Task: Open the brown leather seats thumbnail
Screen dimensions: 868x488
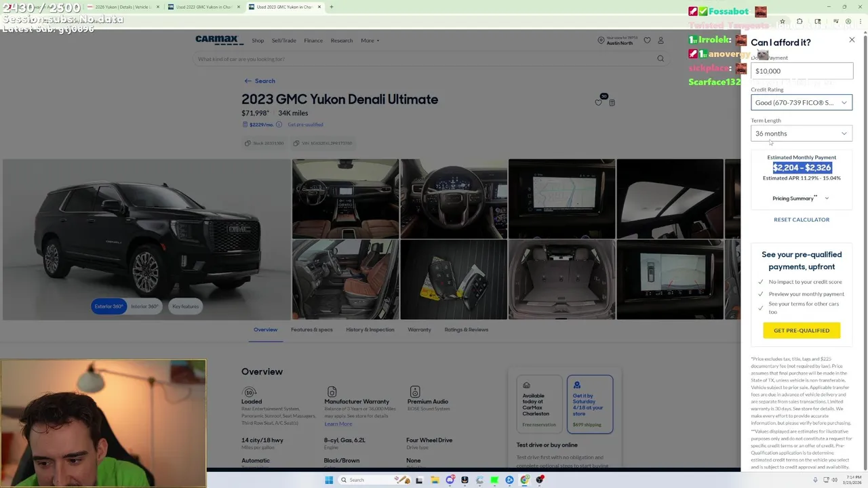Action: (345, 279)
